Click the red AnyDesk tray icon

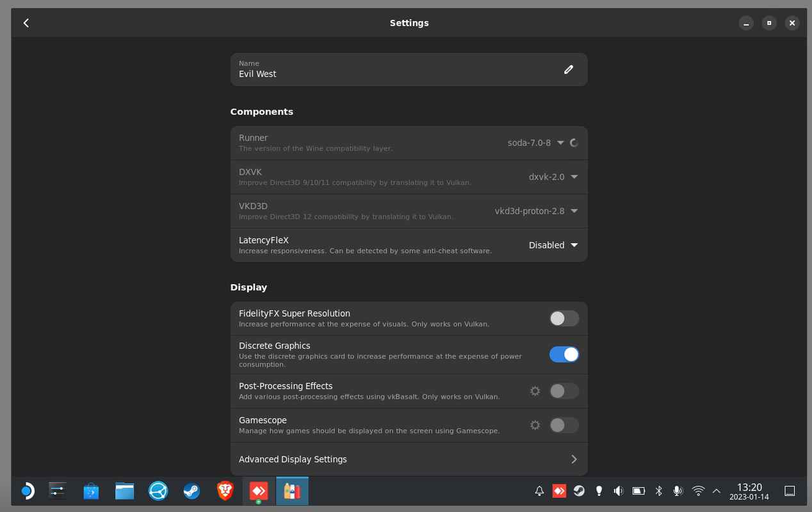click(x=559, y=491)
